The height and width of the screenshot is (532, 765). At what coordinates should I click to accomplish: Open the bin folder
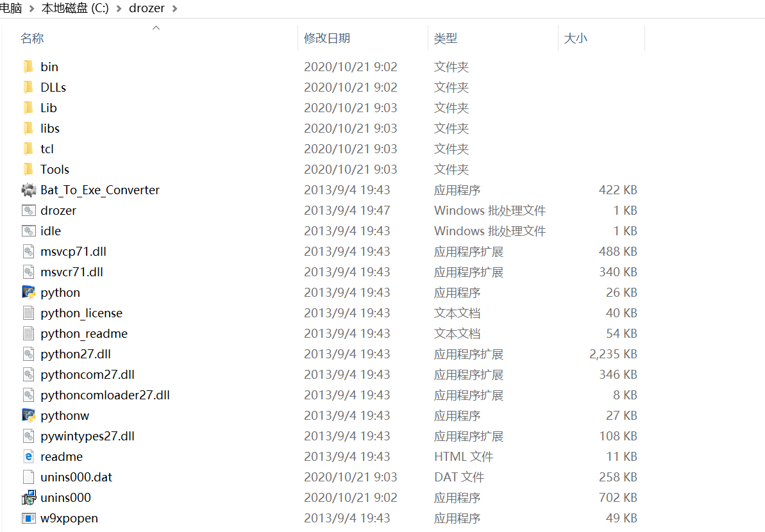click(50, 66)
